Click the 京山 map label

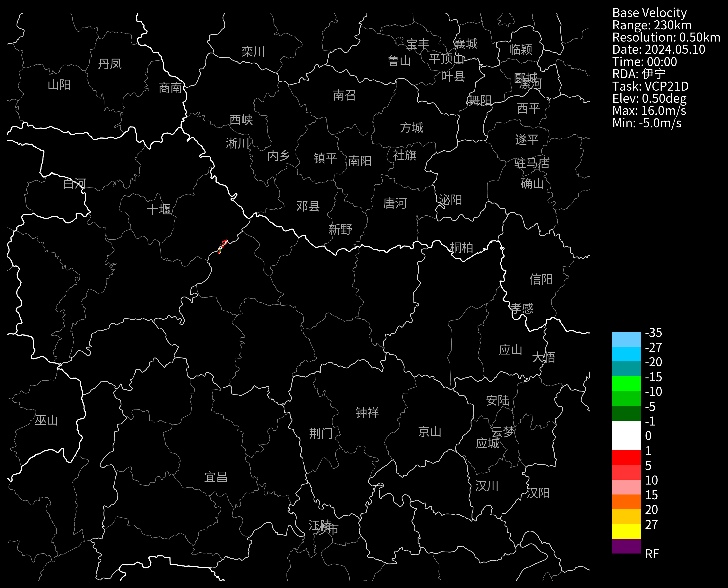(429, 432)
